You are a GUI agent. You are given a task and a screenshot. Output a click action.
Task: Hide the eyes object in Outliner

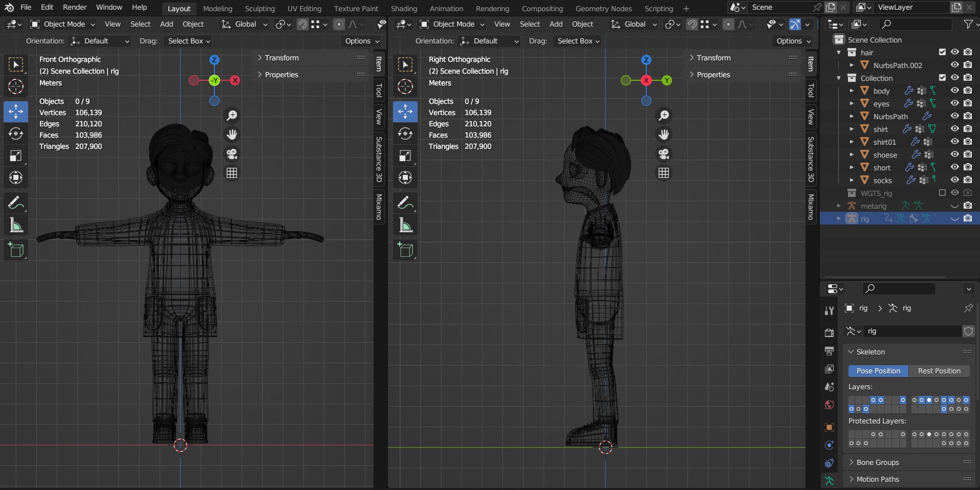955,103
